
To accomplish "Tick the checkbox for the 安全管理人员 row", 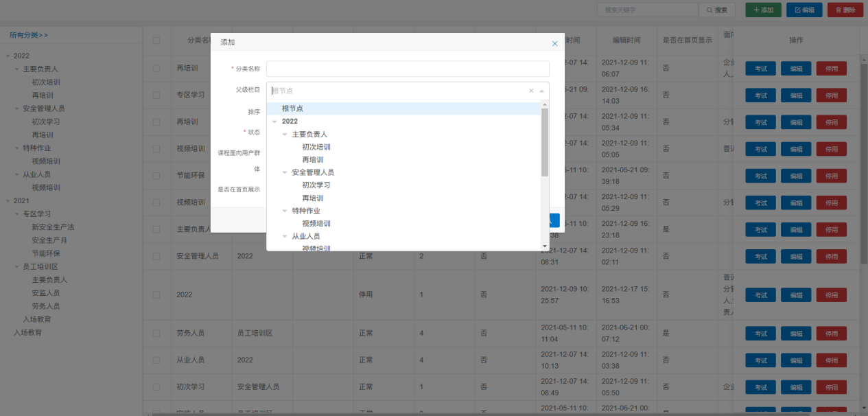I will pyautogui.click(x=156, y=256).
